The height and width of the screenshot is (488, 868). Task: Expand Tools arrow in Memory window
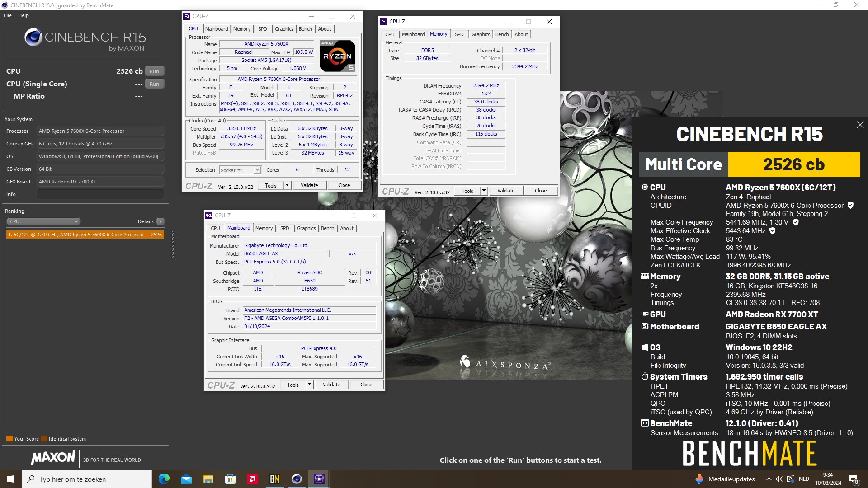pos(483,191)
